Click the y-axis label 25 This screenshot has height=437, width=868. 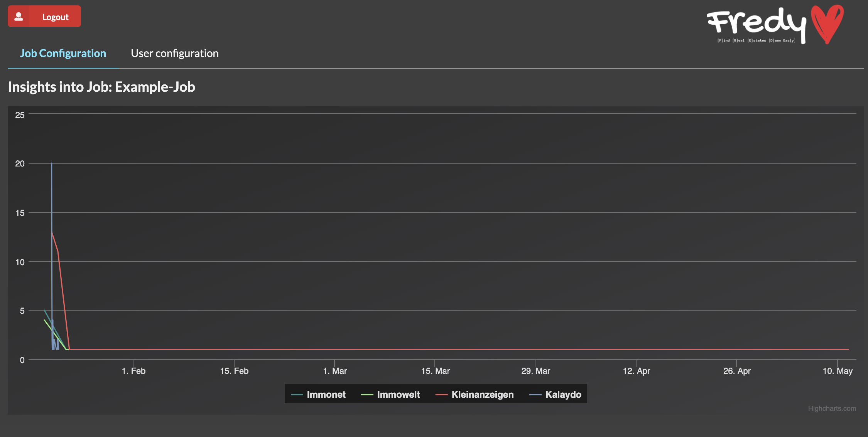[x=20, y=115]
